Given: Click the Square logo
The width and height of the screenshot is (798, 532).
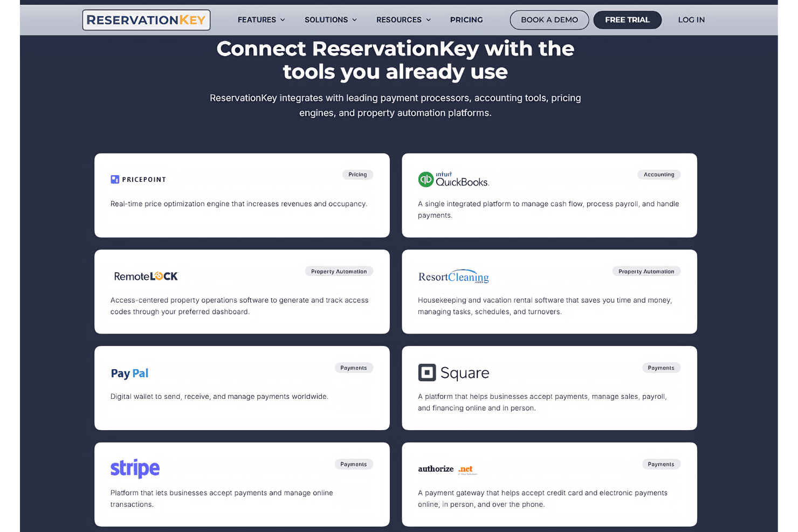Looking at the screenshot, I should tap(453, 373).
